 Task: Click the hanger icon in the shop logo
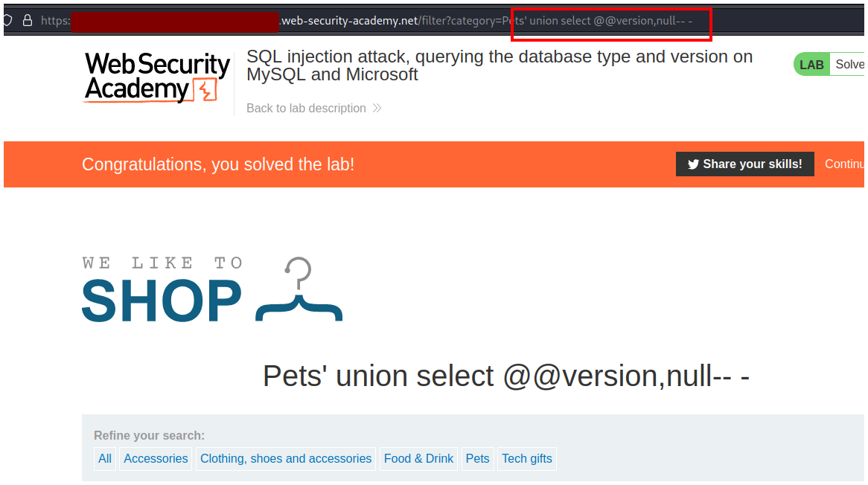point(299,290)
